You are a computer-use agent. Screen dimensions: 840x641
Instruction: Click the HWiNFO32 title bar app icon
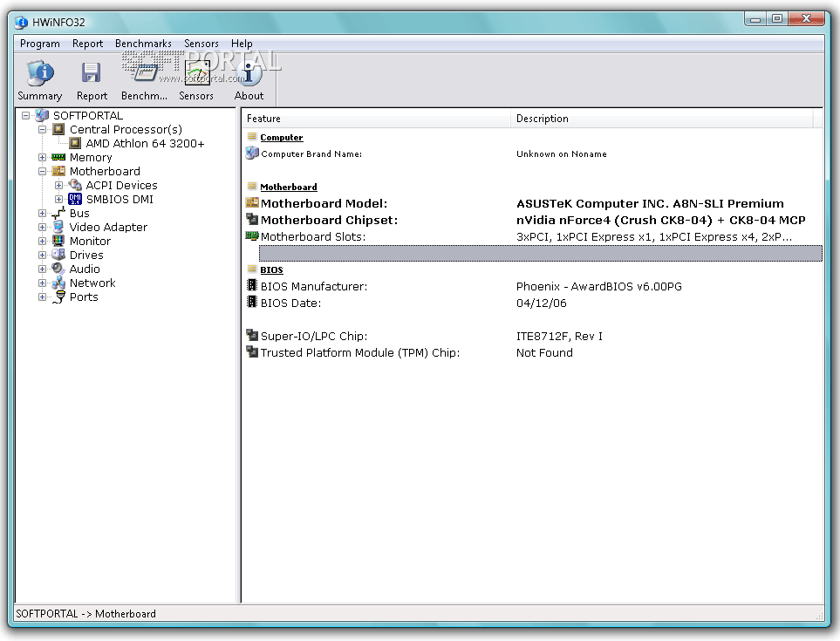(22, 23)
